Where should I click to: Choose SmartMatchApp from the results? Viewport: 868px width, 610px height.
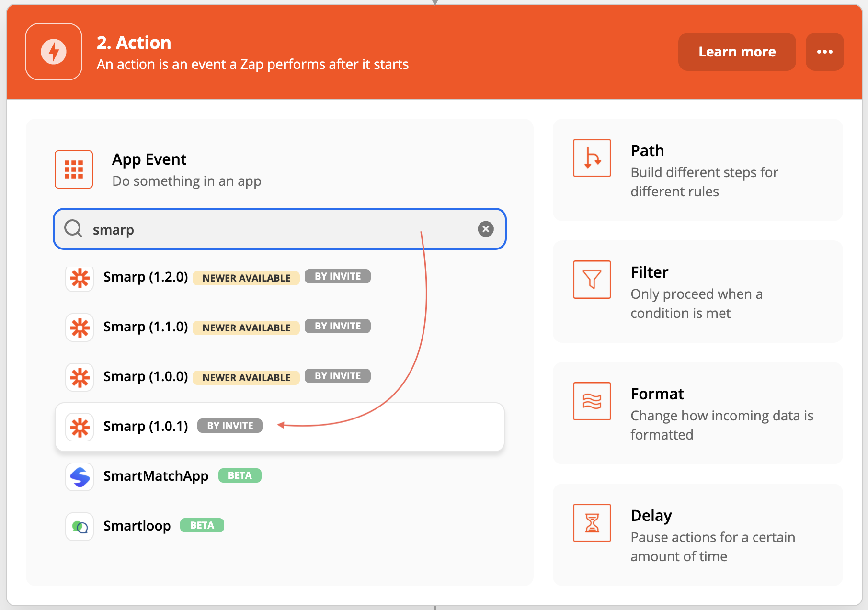coord(279,477)
